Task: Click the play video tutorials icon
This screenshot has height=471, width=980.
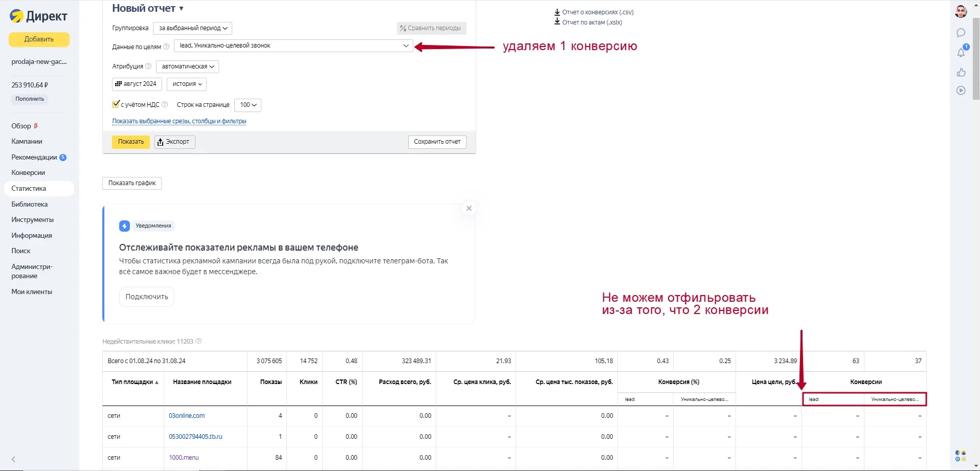Action: [x=961, y=91]
